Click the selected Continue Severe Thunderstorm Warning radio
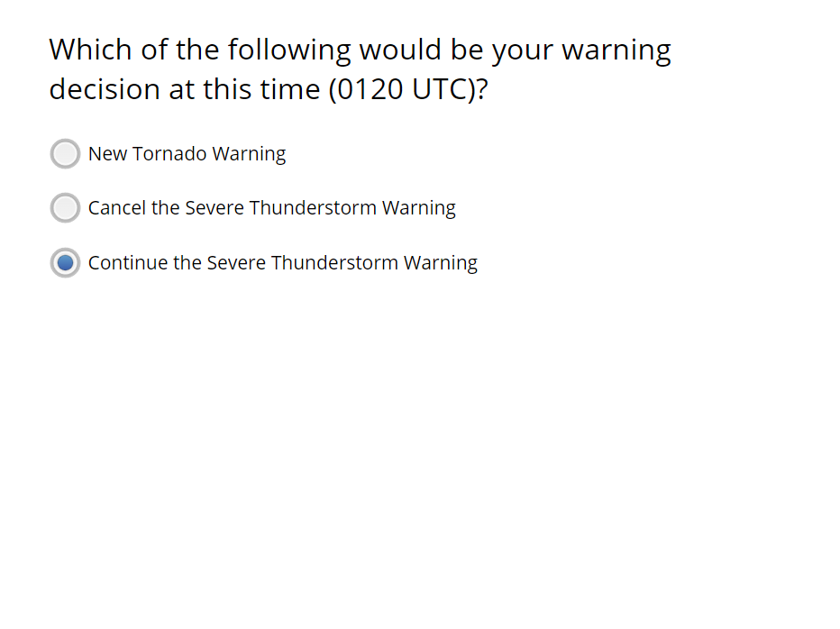This screenshot has height=629, width=840. click(x=65, y=263)
